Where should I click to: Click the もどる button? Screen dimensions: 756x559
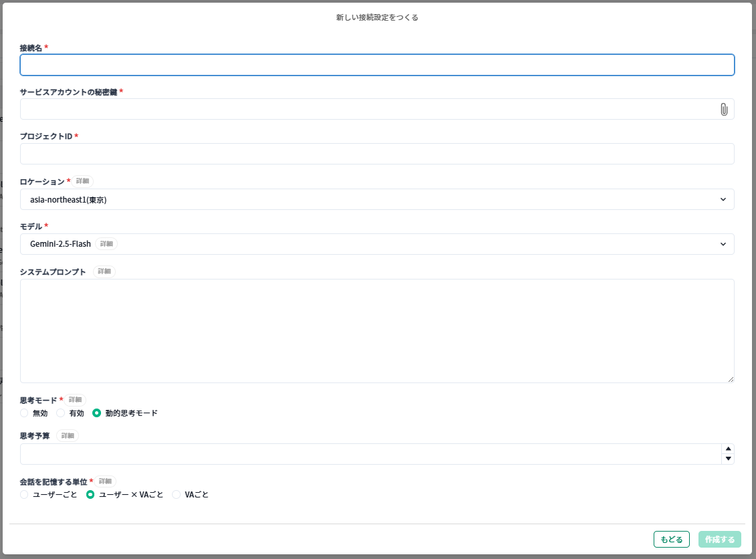pos(671,540)
